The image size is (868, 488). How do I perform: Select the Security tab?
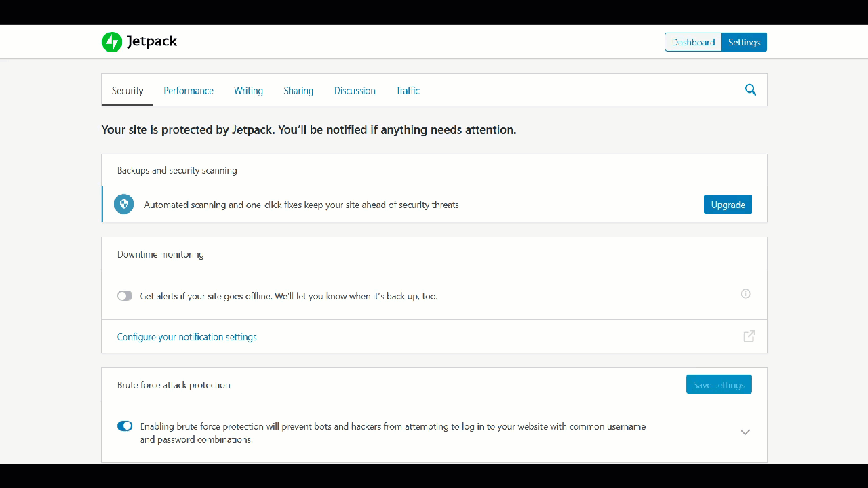127,90
